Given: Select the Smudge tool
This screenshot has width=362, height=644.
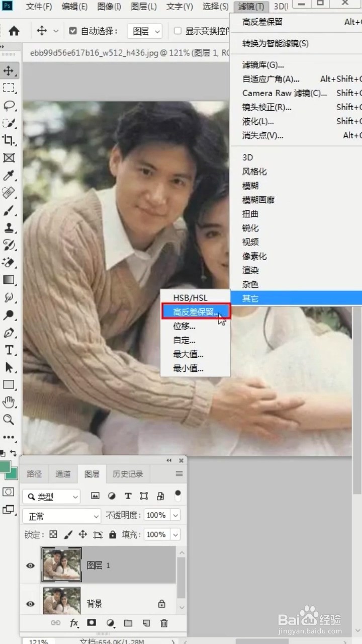Looking at the screenshot, I should click(x=9, y=297).
